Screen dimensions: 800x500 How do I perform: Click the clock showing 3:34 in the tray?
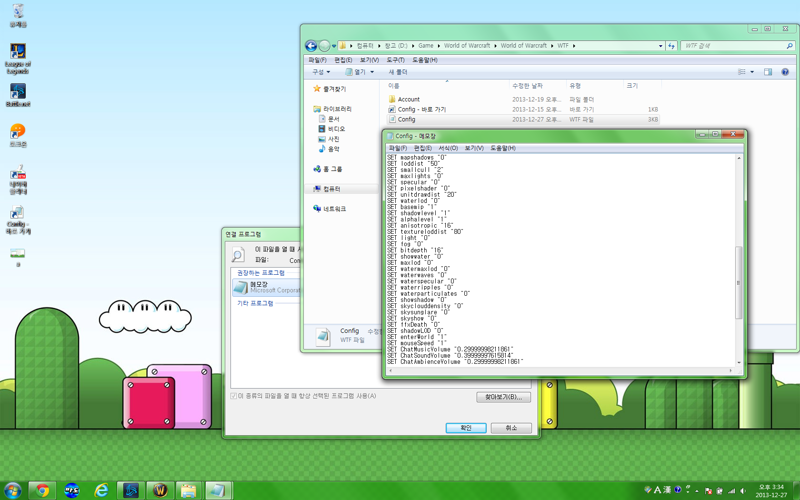[771, 491]
